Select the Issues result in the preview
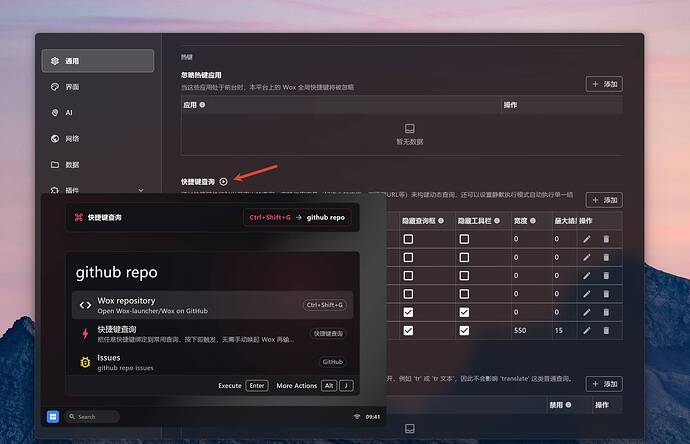This screenshot has height=444, width=690. click(x=213, y=362)
